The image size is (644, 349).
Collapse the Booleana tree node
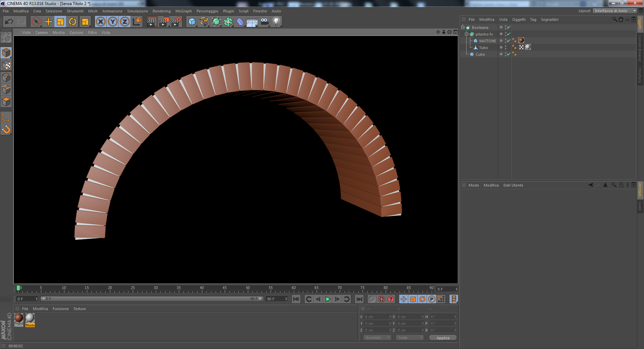[x=463, y=28]
